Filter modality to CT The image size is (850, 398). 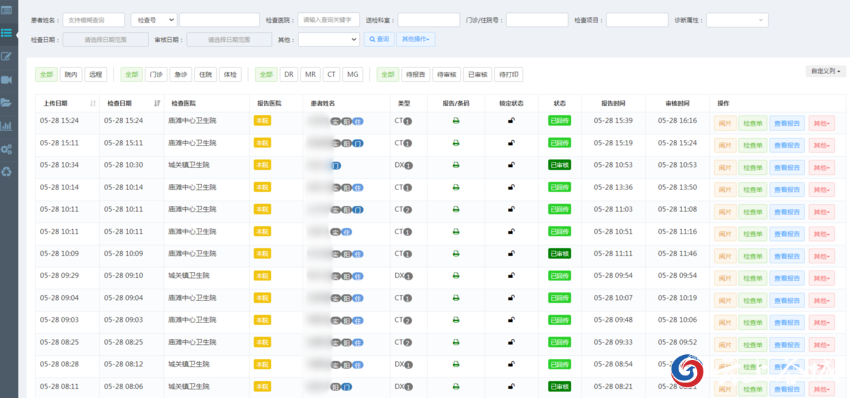tap(331, 75)
